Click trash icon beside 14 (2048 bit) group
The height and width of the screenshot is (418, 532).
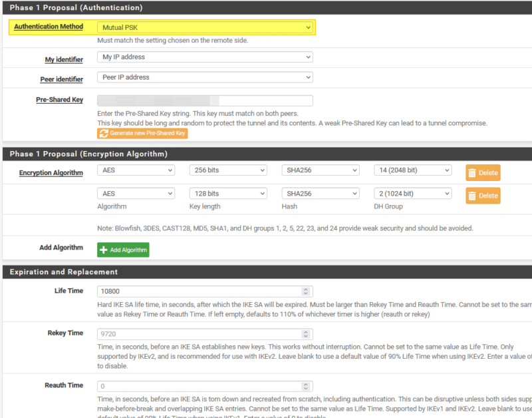[472, 173]
